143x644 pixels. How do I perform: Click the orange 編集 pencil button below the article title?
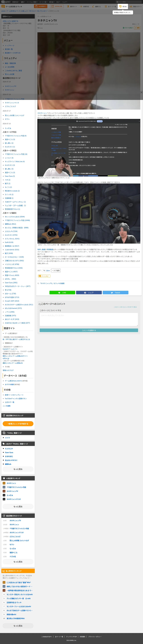point(137,28)
